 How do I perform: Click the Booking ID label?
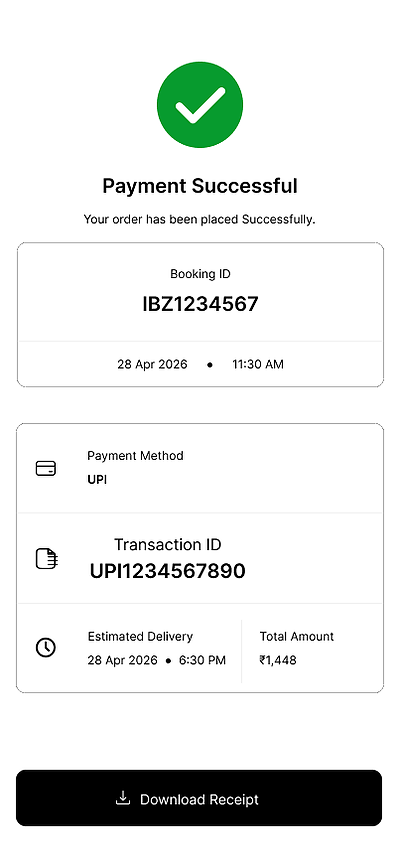[x=200, y=274]
